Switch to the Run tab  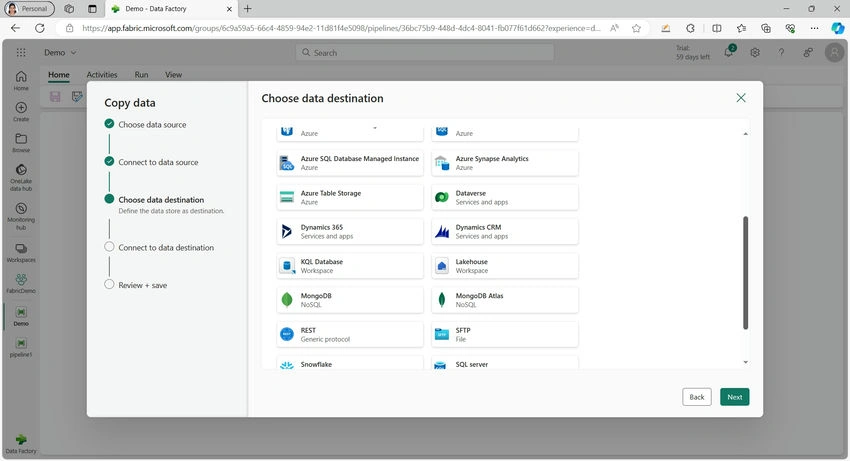click(x=141, y=75)
